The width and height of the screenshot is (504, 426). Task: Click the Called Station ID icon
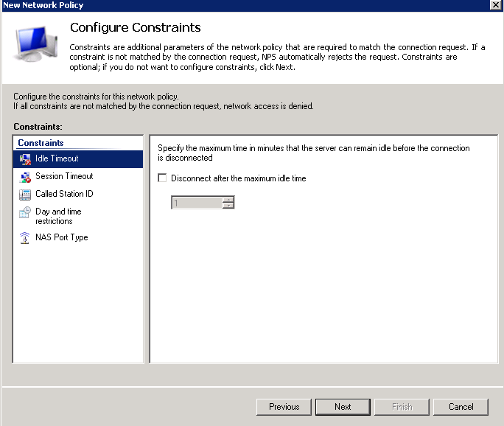25,195
